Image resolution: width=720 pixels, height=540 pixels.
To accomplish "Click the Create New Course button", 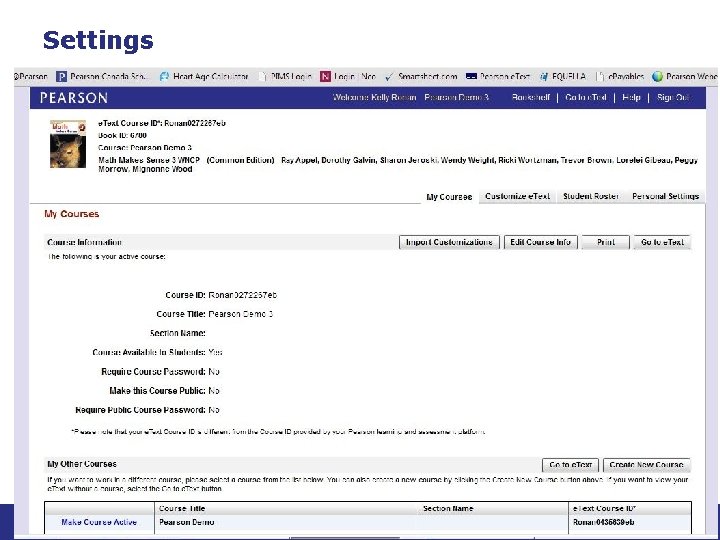I will pyautogui.click(x=647, y=465).
